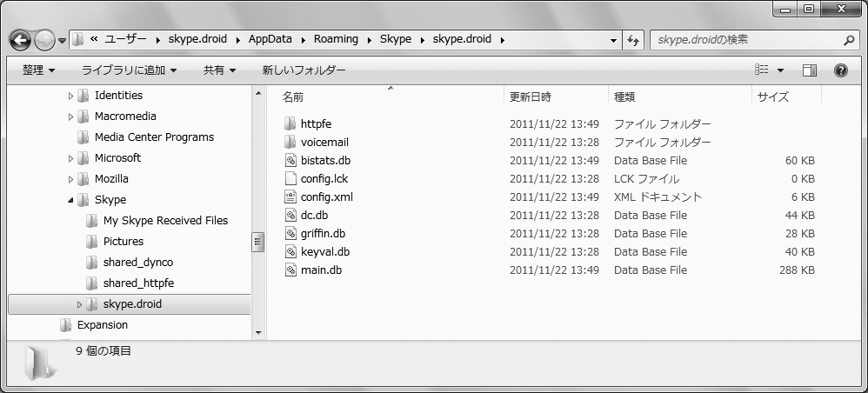This screenshot has height=393, width=868.
Task: Click the tree scrollbar up arrow
Action: (258, 94)
